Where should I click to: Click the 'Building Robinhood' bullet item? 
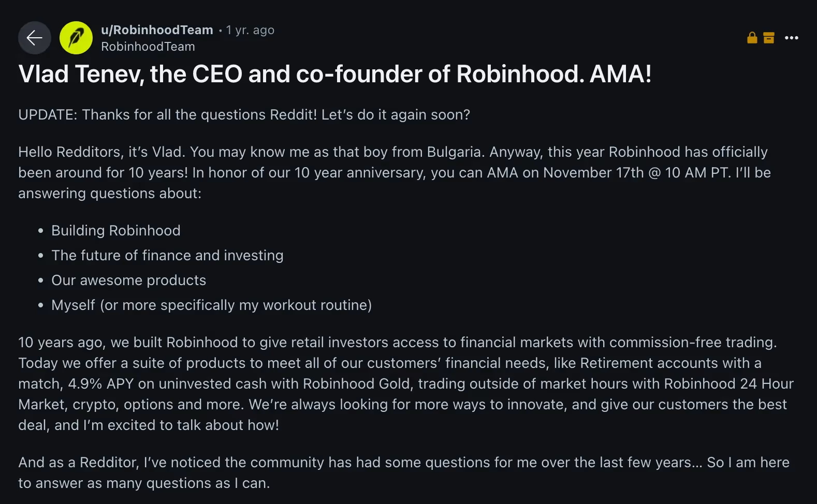(x=116, y=230)
